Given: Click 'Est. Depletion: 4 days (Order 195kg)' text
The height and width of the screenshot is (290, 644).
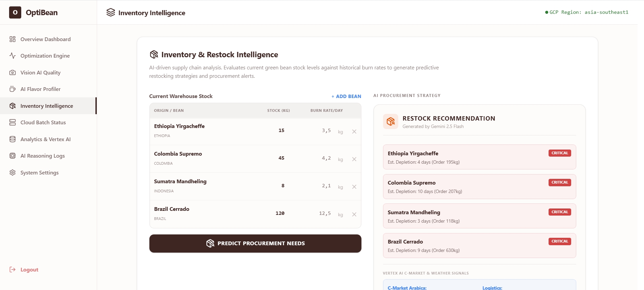Looking at the screenshot, I should tap(423, 162).
